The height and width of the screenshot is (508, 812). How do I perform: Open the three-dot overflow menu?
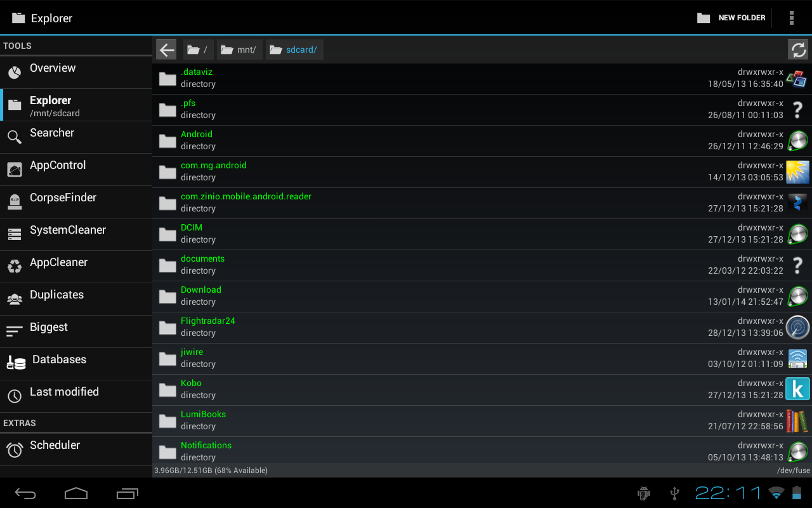(791, 18)
